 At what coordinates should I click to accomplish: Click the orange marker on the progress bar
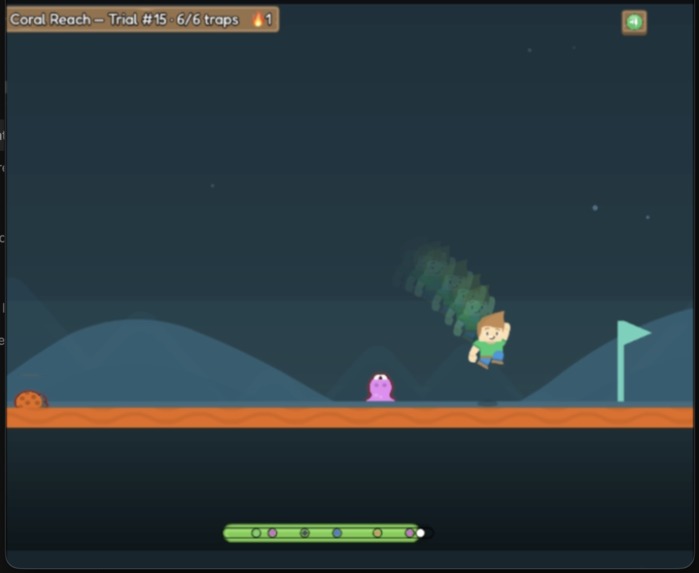378,533
